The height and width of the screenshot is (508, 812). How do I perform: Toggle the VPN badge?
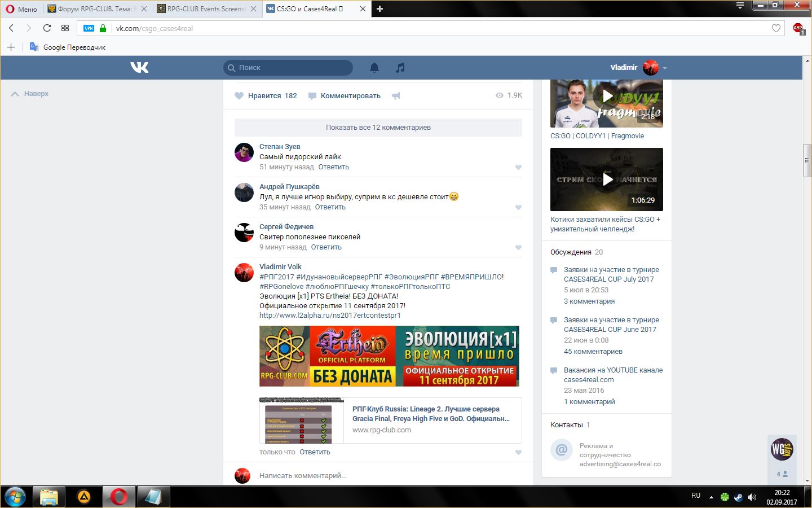pos(89,28)
